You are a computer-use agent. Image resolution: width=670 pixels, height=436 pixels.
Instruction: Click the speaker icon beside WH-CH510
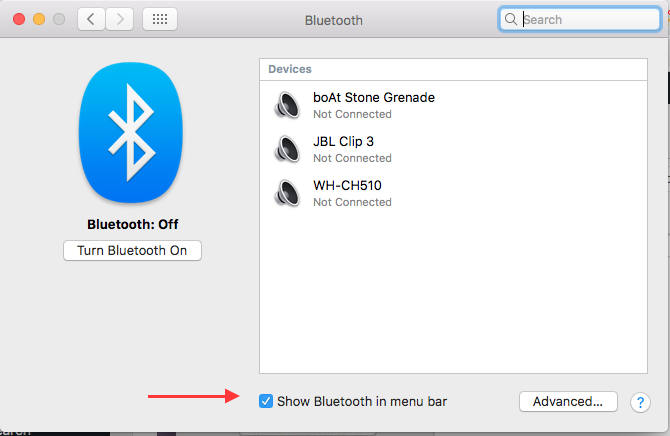287,193
